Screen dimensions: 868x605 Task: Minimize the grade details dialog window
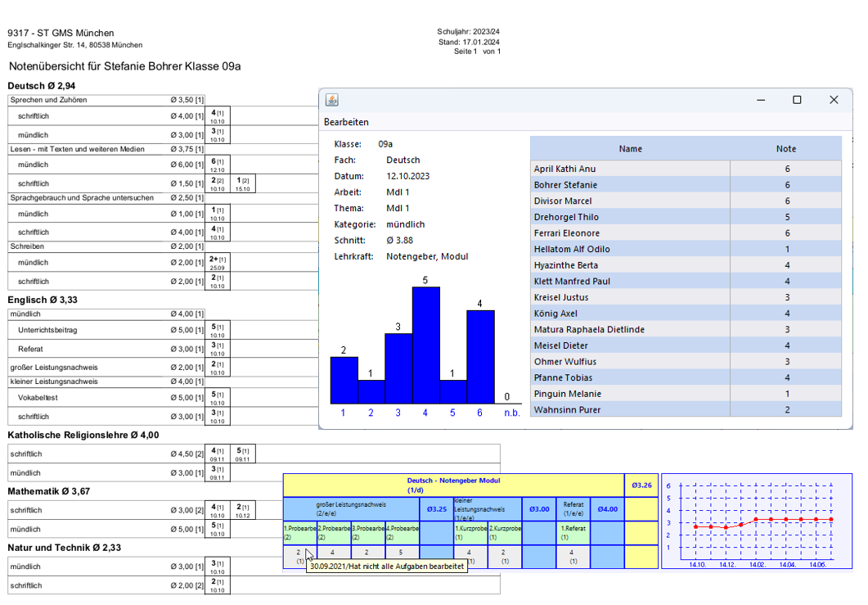click(x=761, y=100)
